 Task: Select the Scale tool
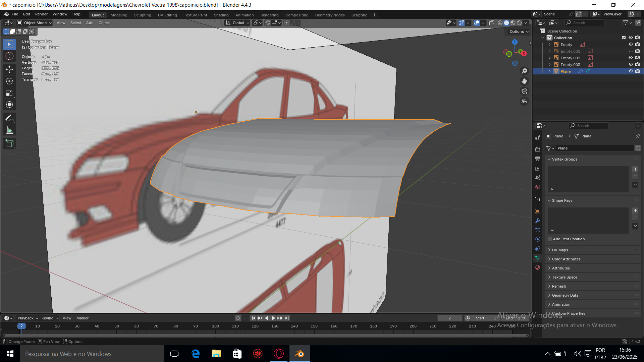pyautogui.click(x=9, y=93)
